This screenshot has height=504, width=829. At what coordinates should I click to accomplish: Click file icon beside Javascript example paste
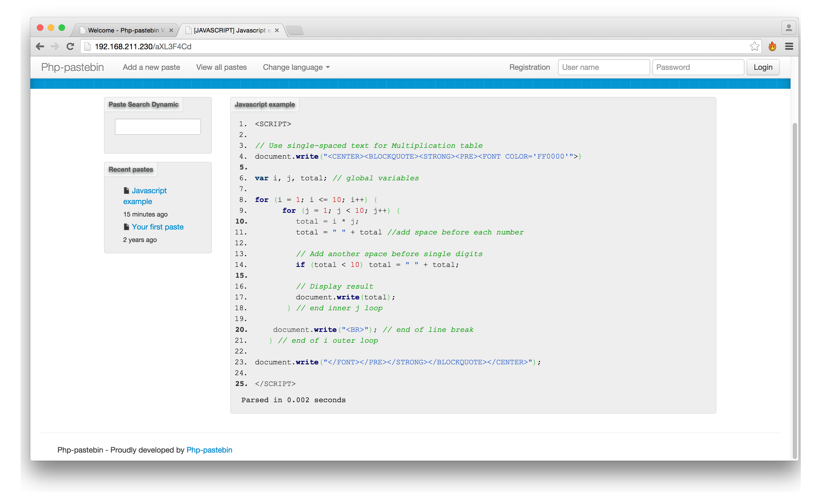pos(127,191)
